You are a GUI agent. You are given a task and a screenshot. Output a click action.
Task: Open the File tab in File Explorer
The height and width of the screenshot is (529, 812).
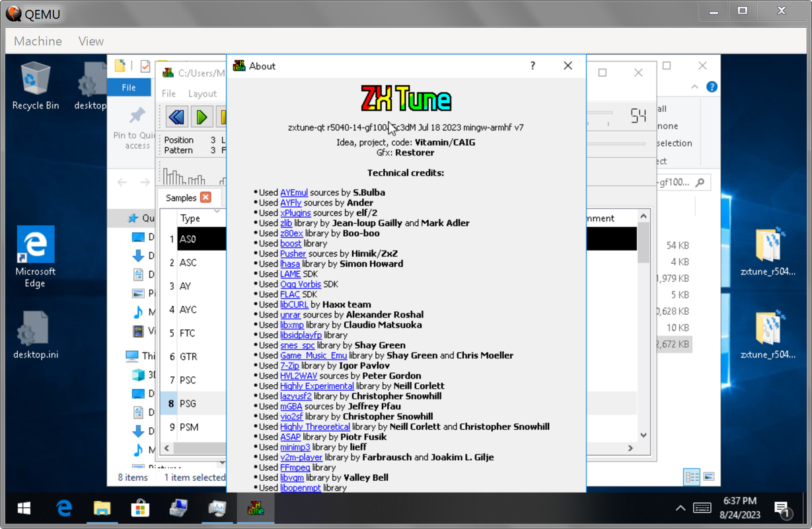click(129, 87)
